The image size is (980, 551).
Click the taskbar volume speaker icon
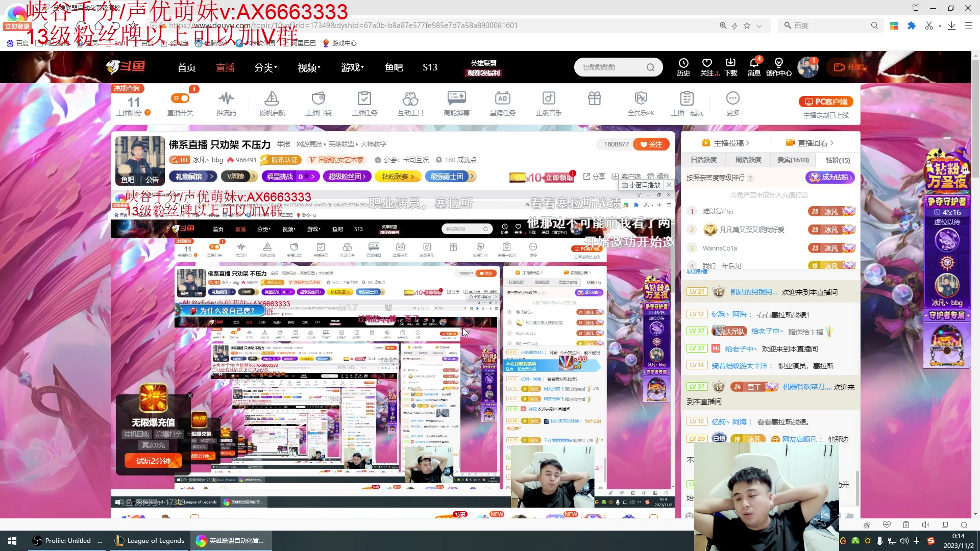pos(904,541)
